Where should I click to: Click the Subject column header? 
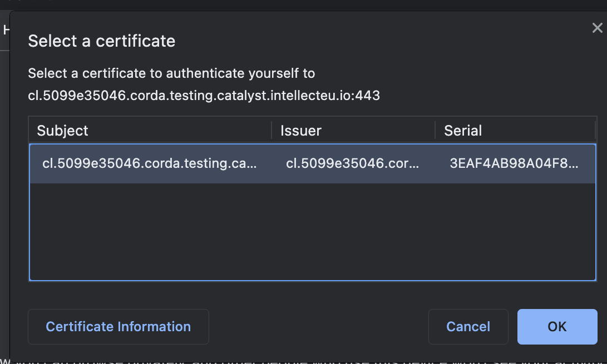pos(62,130)
